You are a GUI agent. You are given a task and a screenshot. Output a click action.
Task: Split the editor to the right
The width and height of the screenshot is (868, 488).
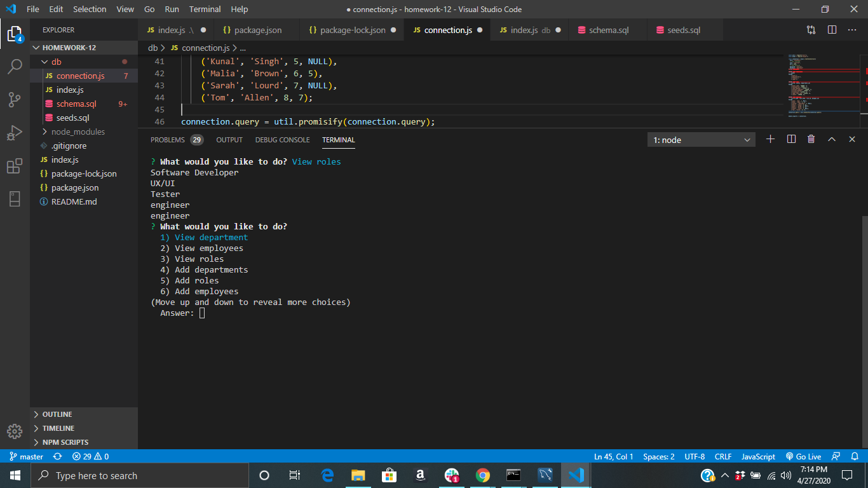coord(832,30)
